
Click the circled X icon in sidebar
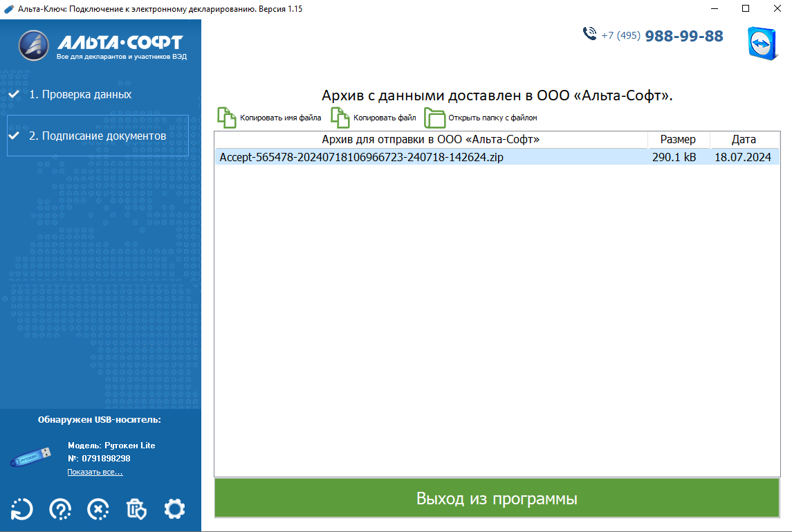pos(98,508)
